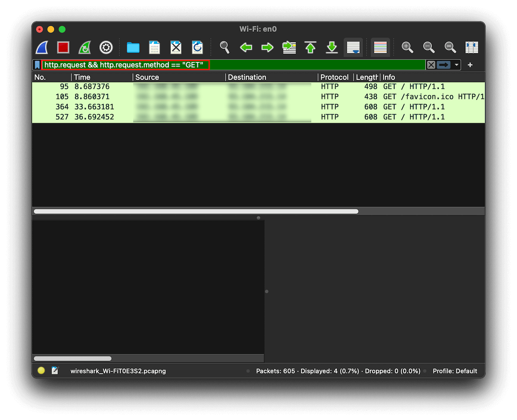The image size is (517, 420).
Task: Open Expert Information via the yellow status dot
Action: 40,370
